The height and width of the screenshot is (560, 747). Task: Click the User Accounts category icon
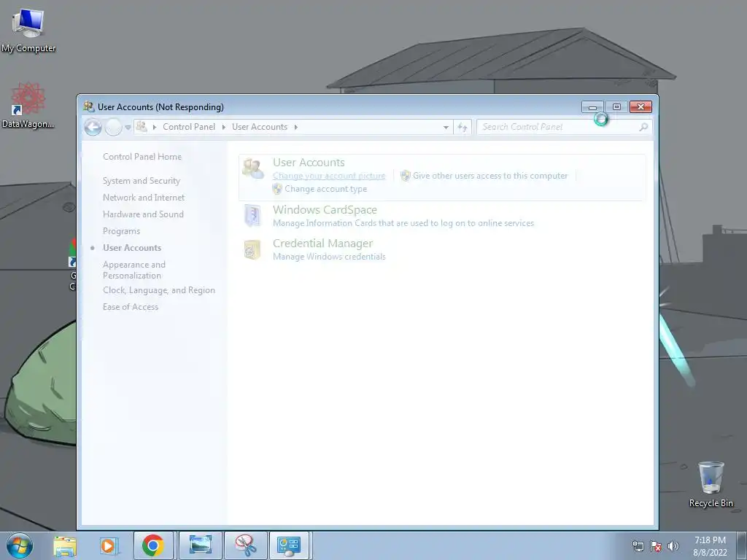coord(252,168)
